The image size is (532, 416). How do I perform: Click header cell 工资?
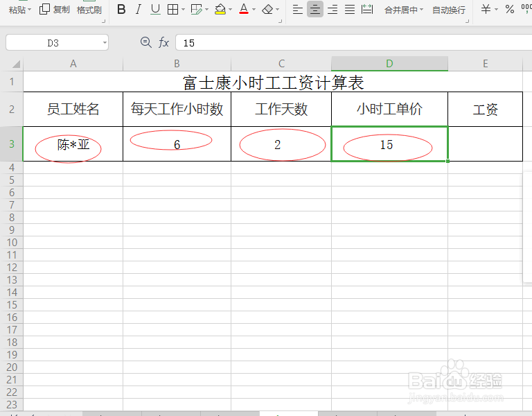[485, 110]
